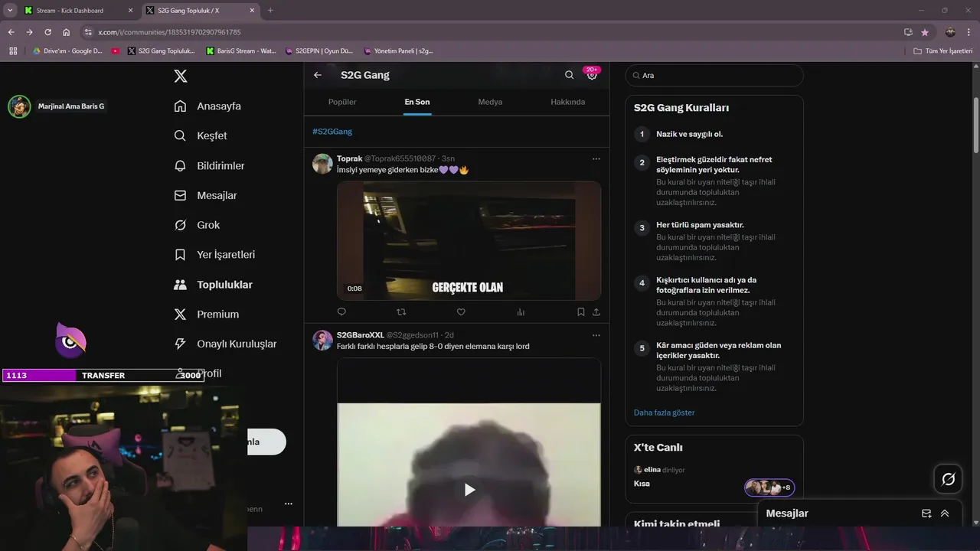
Task: Open browser menu three dots
Action: click(x=969, y=32)
